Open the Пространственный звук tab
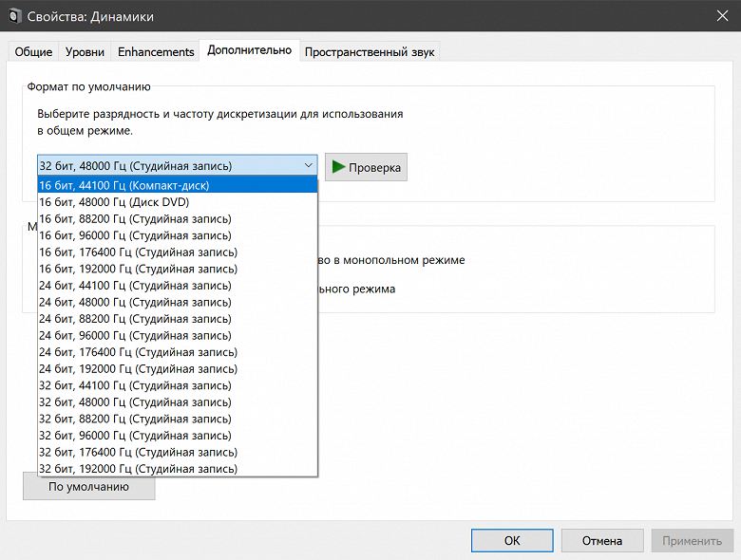 (369, 52)
